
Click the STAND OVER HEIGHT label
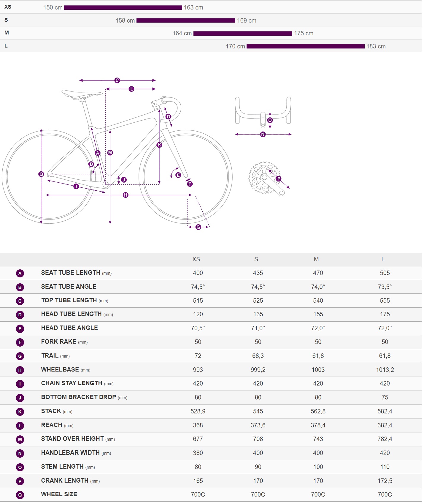coord(72,439)
